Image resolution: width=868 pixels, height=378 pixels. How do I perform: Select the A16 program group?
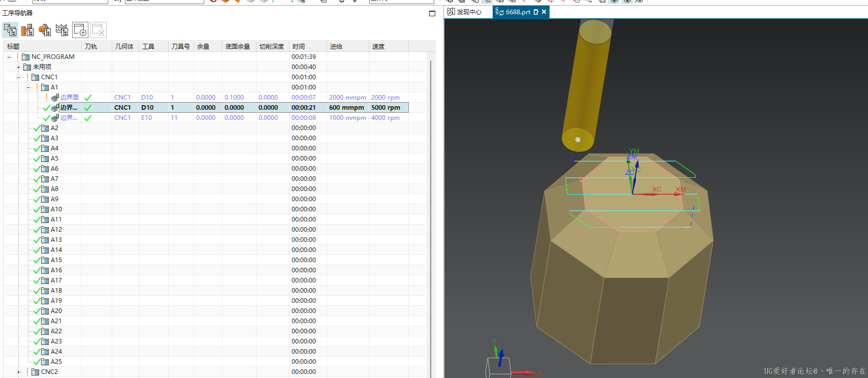pyautogui.click(x=56, y=270)
